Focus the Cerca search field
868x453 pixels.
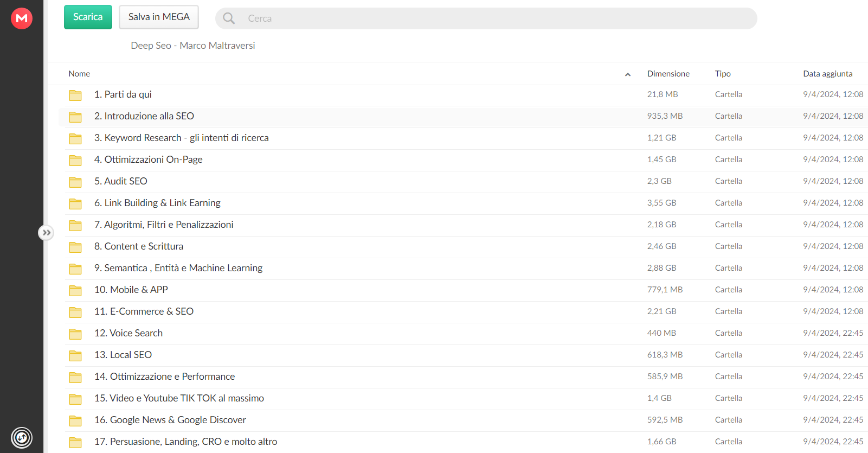(486, 18)
